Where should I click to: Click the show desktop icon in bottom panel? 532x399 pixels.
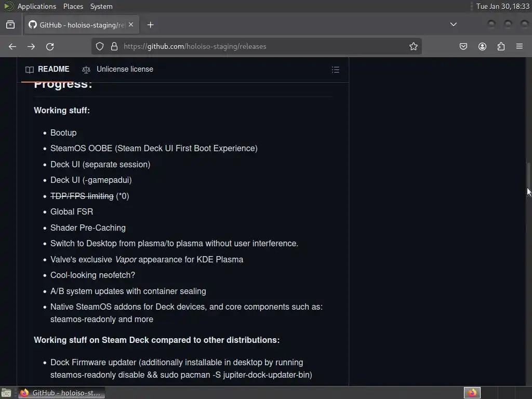pyautogui.click(x=6, y=393)
